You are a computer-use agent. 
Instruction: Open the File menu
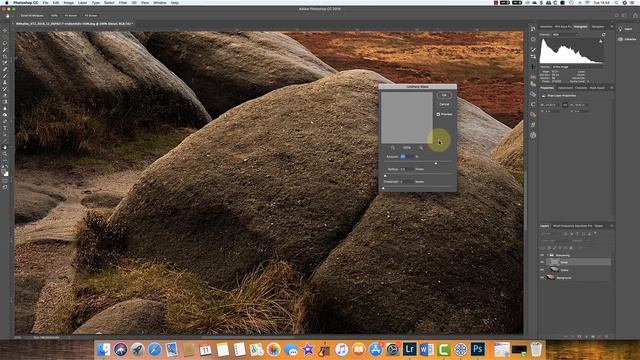coord(45,3)
